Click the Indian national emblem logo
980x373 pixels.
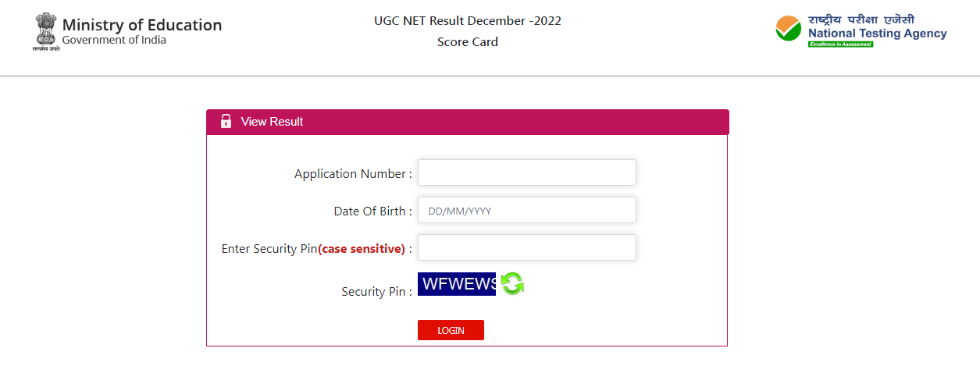tap(46, 31)
